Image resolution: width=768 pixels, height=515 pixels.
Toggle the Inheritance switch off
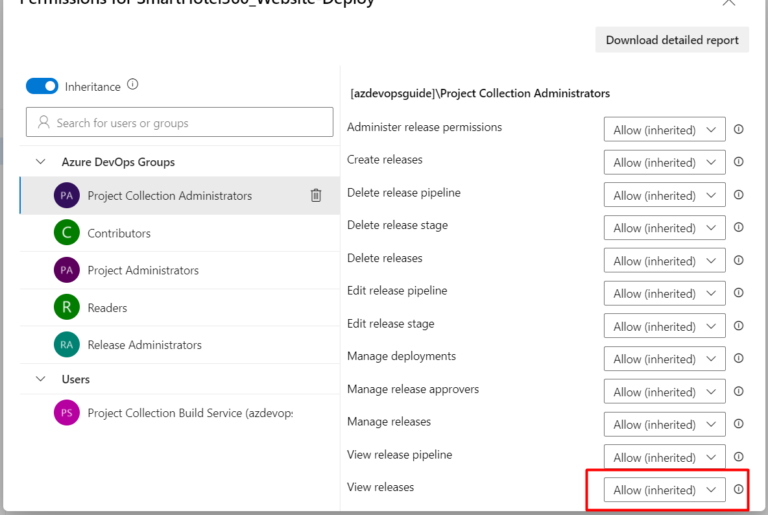[x=42, y=87]
